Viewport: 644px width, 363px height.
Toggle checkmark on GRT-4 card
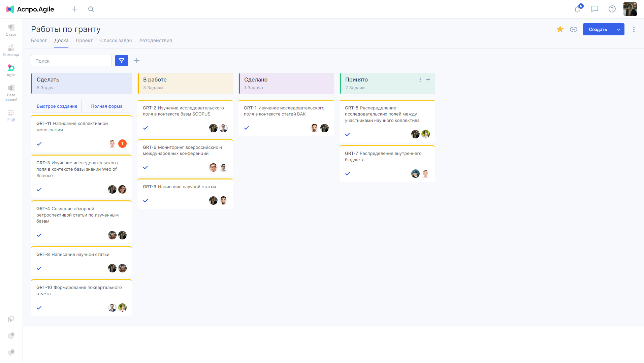(x=39, y=235)
